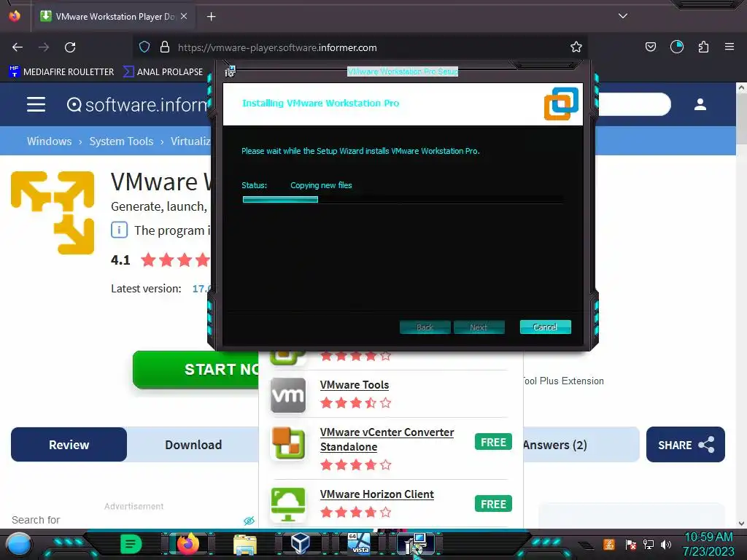
Task: Click FREE badge for Horizon Client
Action: (493, 504)
